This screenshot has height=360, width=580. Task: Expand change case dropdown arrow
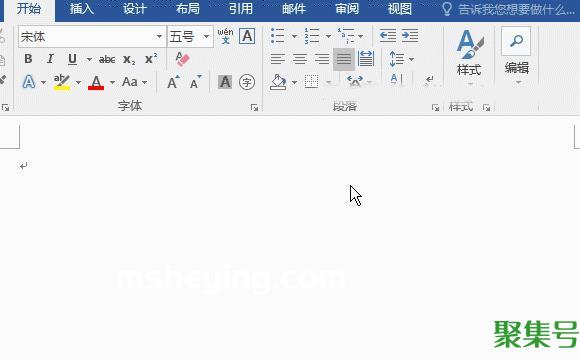click(x=145, y=82)
